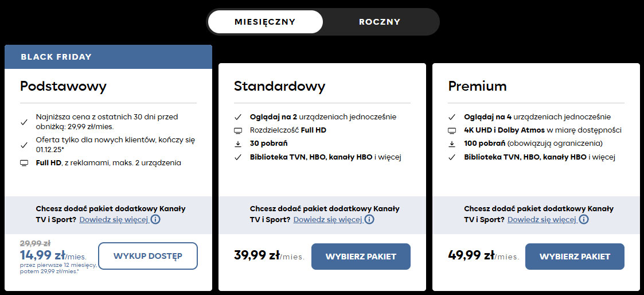
Task: Switch to the Miesięczny billing option
Action: [x=265, y=22]
